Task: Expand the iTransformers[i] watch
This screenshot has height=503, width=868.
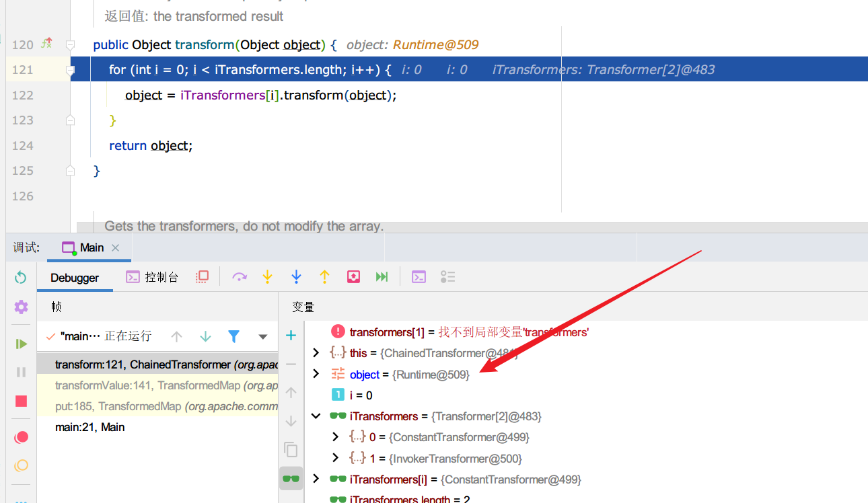Action: (316, 479)
